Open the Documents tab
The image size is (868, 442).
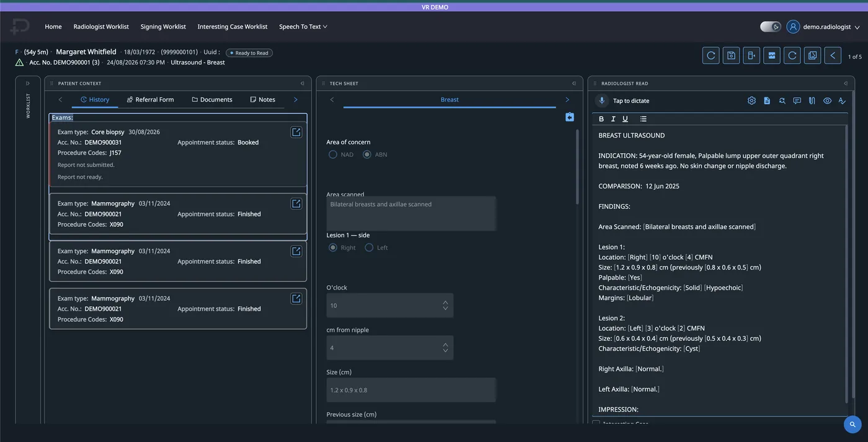click(x=212, y=100)
